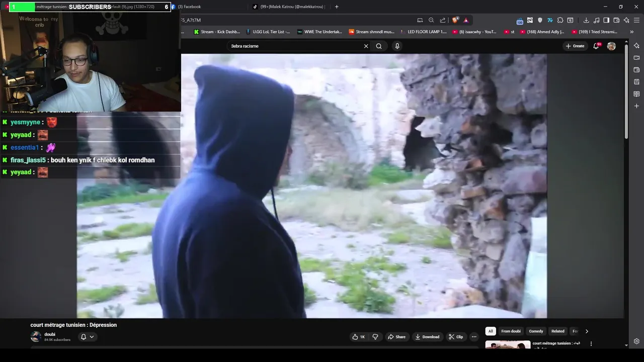The image size is (644, 362).
Task: Click the extension icon with 100 badge
Action: click(x=520, y=21)
